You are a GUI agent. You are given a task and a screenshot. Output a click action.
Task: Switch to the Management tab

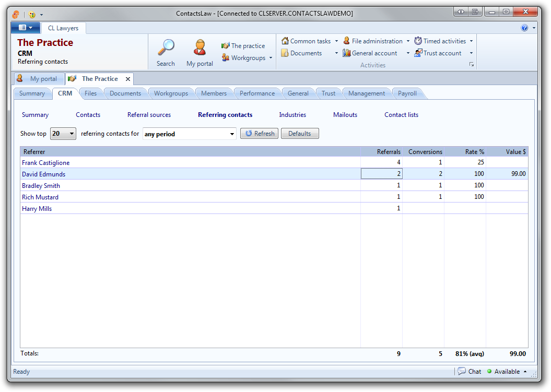point(367,93)
